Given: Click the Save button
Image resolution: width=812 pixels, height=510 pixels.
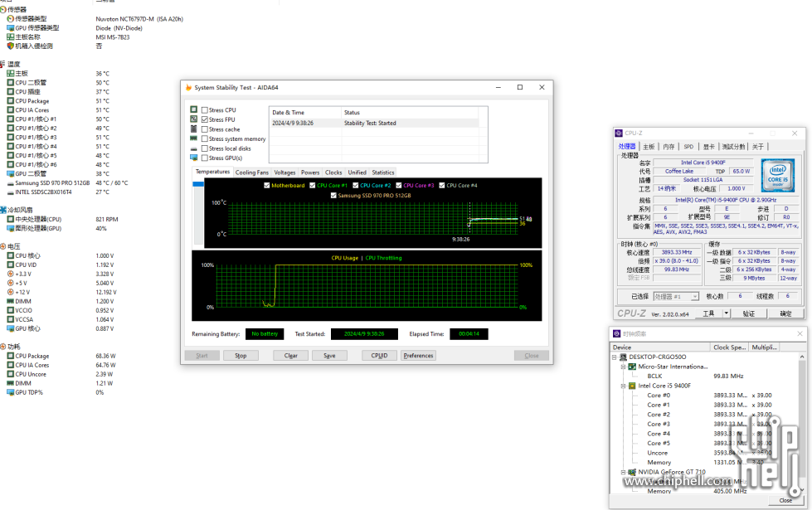Looking at the screenshot, I should pos(329,356).
